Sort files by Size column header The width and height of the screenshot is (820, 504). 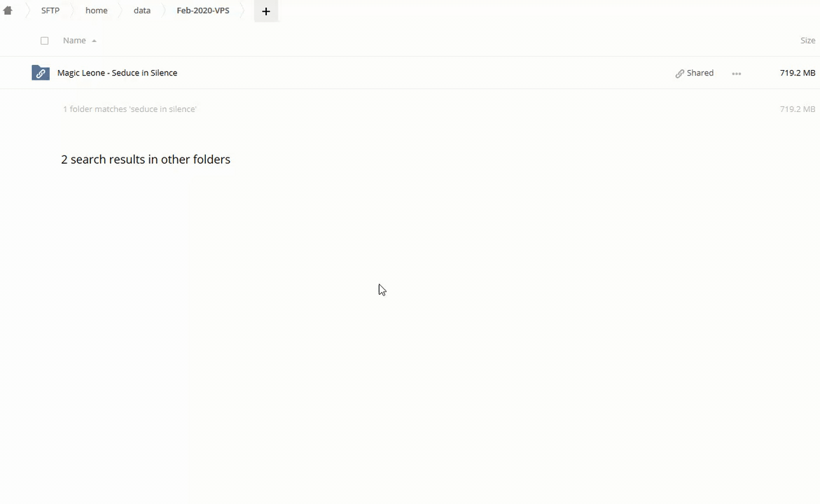coord(807,41)
